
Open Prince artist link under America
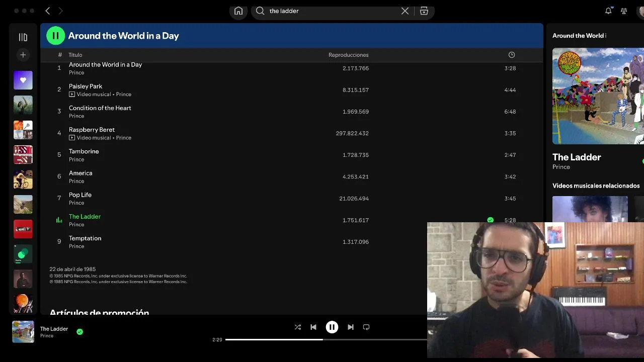76,181
